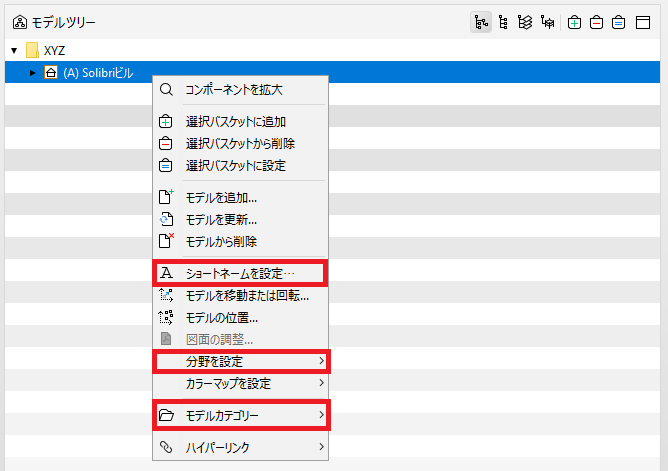Choose モデルを移動または回転... entry
The image size is (668, 471).
pos(241,295)
